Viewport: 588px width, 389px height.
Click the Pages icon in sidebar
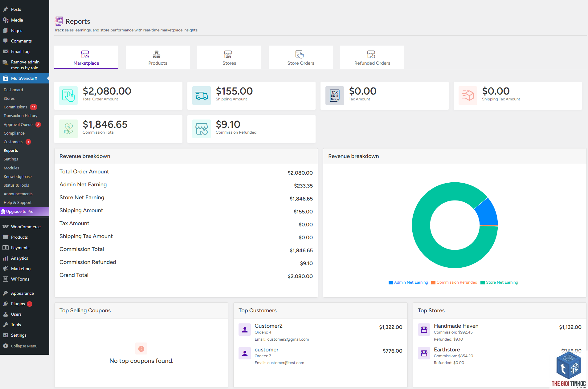coord(6,30)
